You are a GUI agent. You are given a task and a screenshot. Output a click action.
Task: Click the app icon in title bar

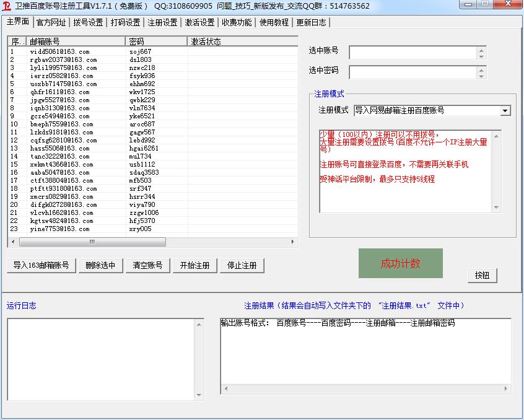click(7, 6)
